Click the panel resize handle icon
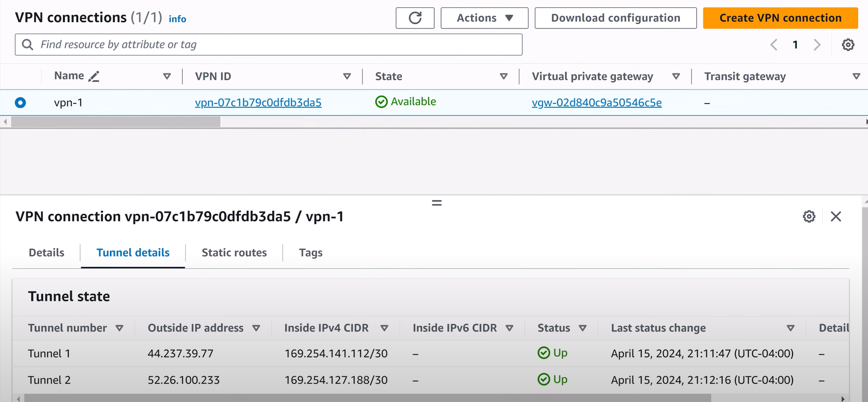The width and height of the screenshot is (868, 402). 437,203
